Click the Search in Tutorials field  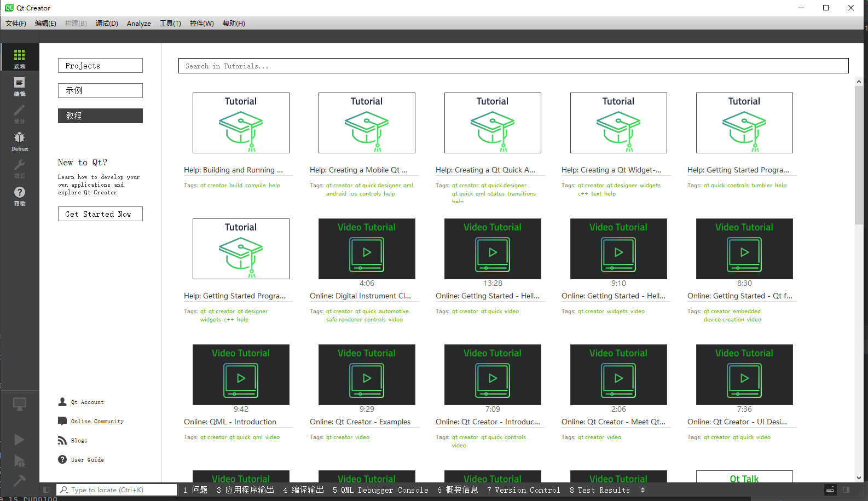[513, 66]
